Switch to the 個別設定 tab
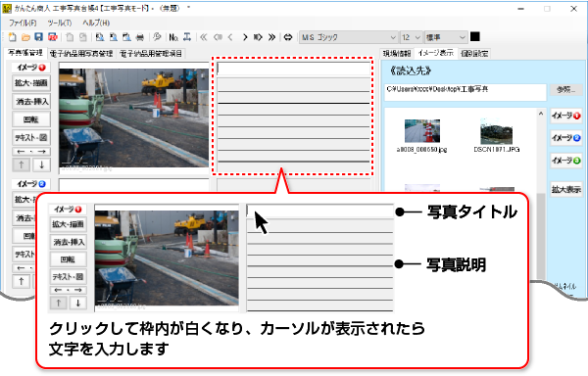This screenshot has width=588, height=376. [474, 54]
